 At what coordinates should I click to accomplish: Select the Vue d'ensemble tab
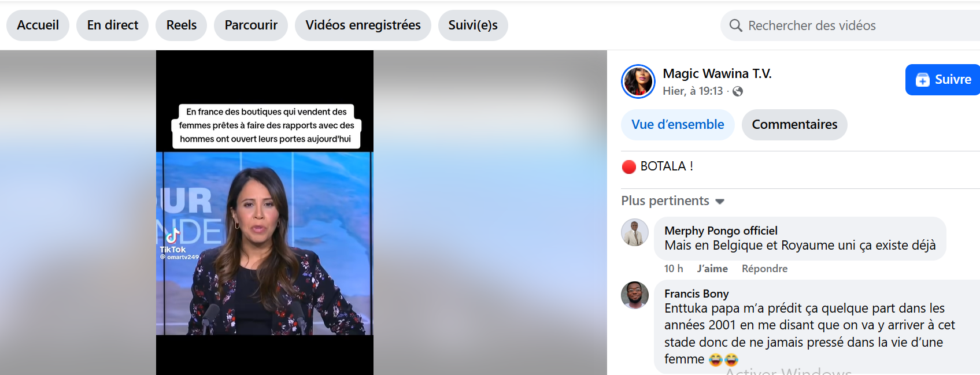(677, 125)
